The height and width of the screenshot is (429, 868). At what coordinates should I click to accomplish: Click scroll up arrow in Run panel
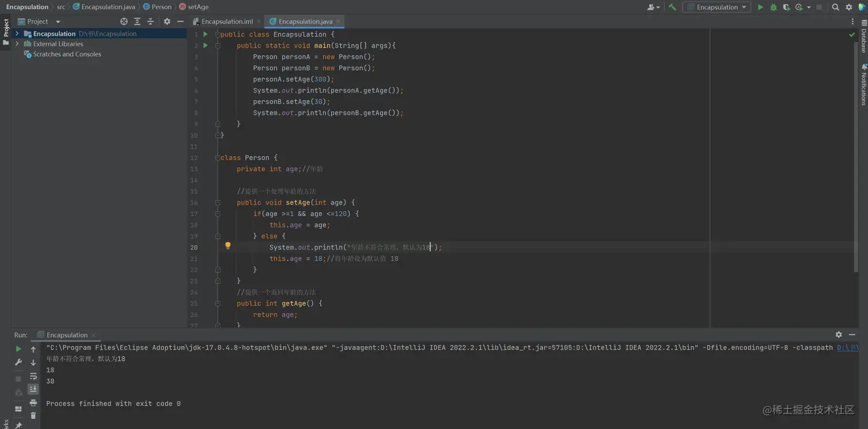tap(33, 349)
